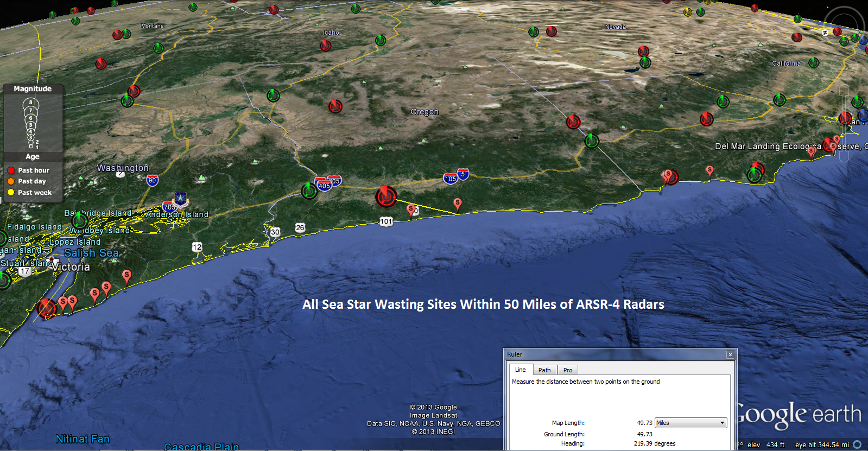Click the Victoria place label
The width and height of the screenshot is (868, 451).
pyautogui.click(x=71, y=267)
